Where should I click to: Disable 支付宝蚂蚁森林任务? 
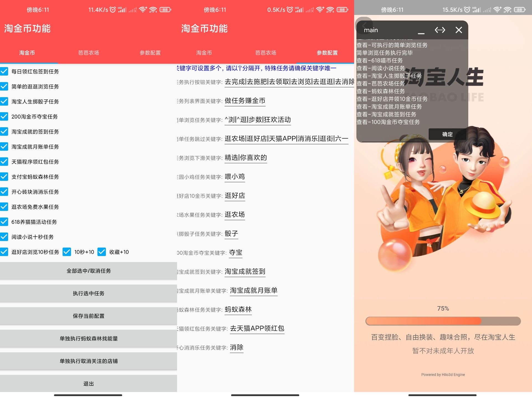pos(4,177)
